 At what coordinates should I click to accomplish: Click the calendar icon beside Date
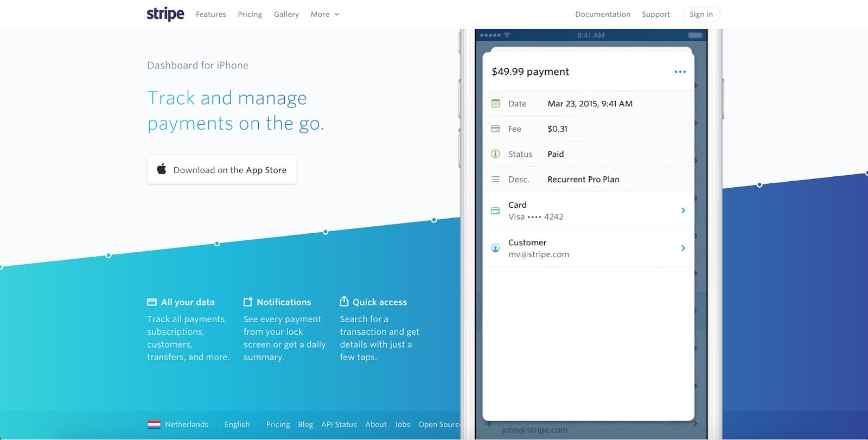click(x=495, y=104)
